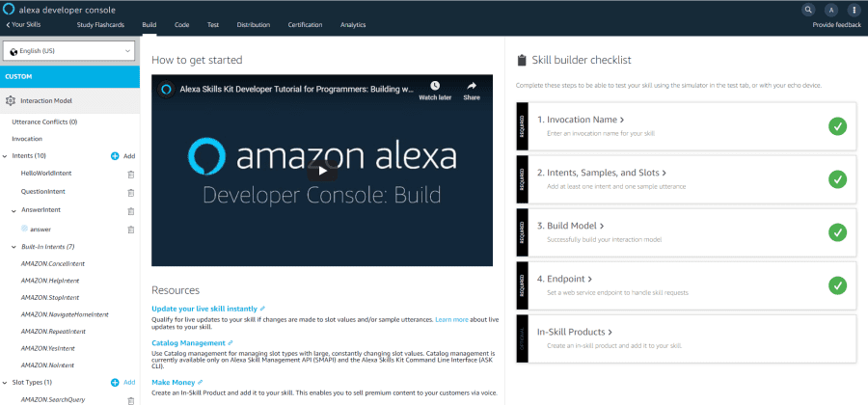This screenshot has width=868, height=405.
Task: Click the globe icon in language selector
Action: (x=14, y=51)
